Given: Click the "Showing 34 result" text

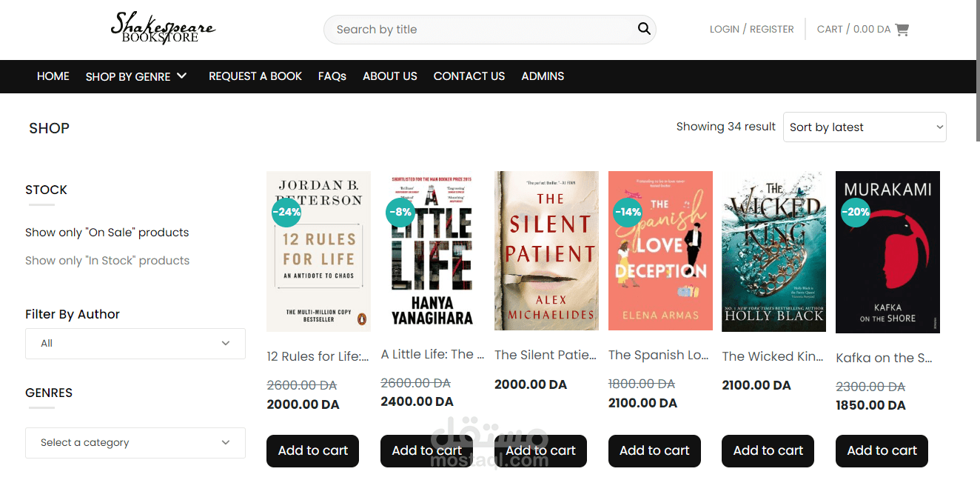Looking at the screenshot, I should point(726,127).
